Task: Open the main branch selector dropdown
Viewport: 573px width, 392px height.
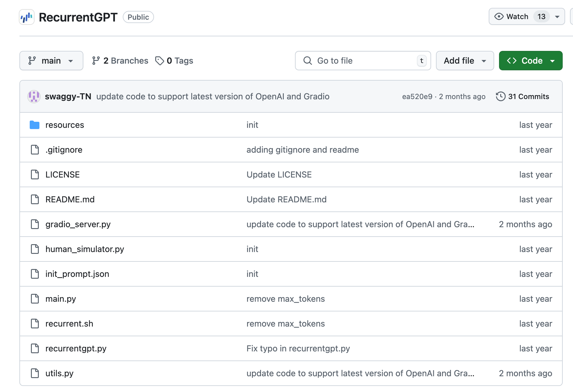Action: 51,61
